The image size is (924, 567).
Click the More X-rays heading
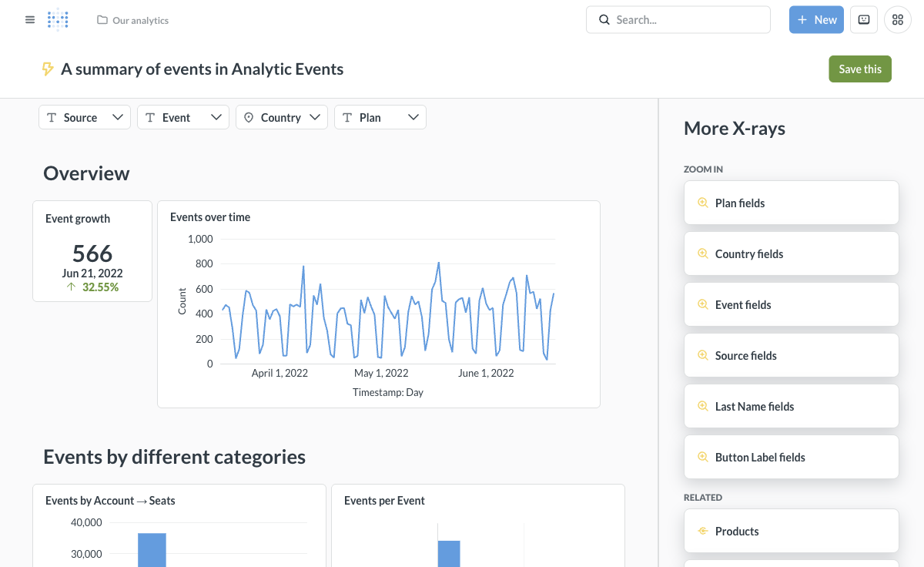point(735,129)
